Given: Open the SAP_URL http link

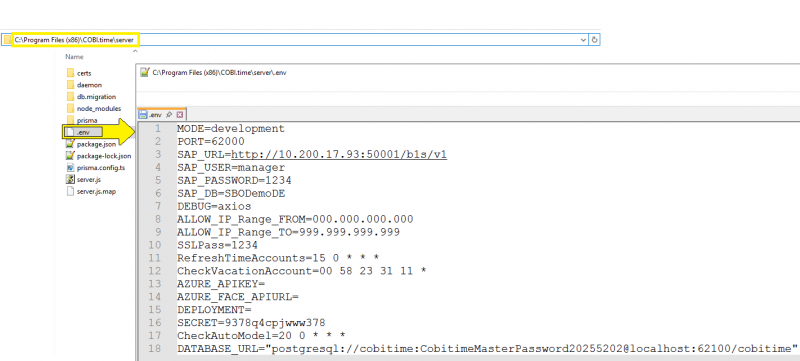Looking at the screenshot, I should pos(339,154).
